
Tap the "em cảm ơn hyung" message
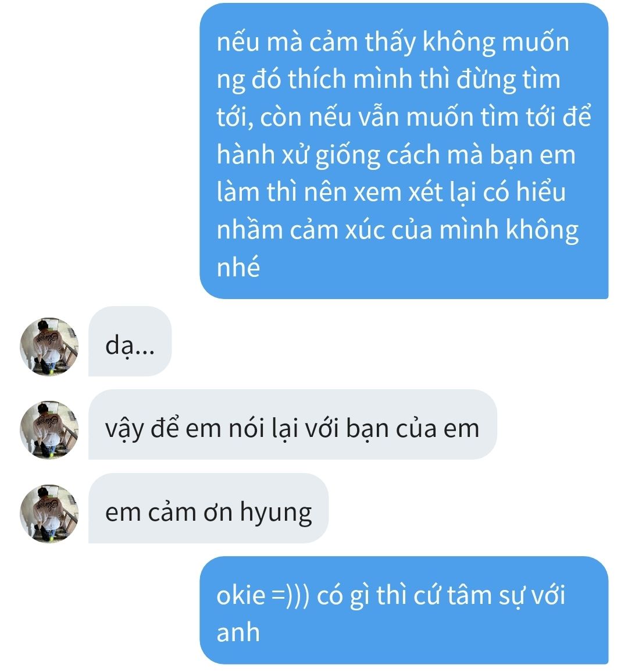208,509
